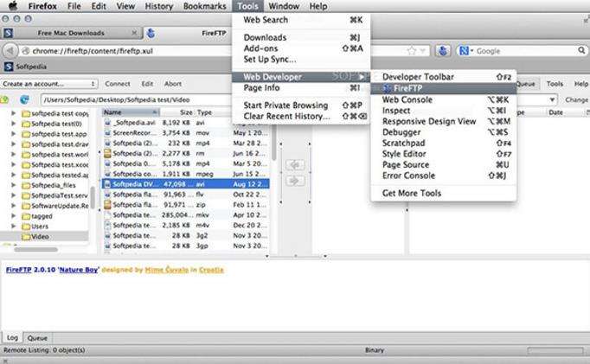Click the Softpedia bookmark icon in bookmarks bar
The width and height of the screenshot is (590, 364).
[x=9, y=67]
